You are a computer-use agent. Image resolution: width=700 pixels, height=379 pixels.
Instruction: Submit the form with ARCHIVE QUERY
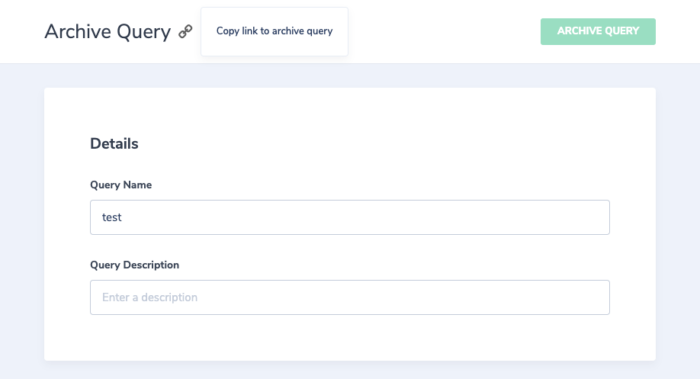pos(598,31)
